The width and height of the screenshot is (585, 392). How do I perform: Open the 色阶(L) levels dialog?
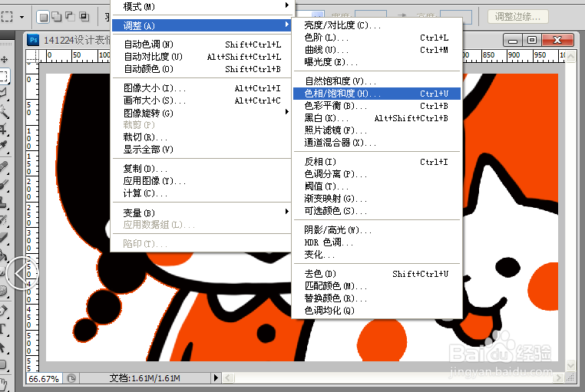(377, 38)
